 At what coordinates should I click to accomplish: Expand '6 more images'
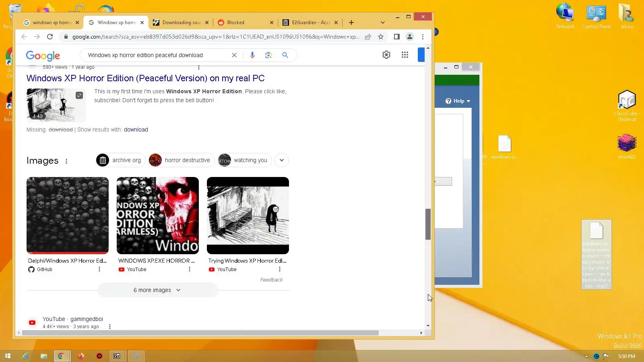click(x=157, y=290)
